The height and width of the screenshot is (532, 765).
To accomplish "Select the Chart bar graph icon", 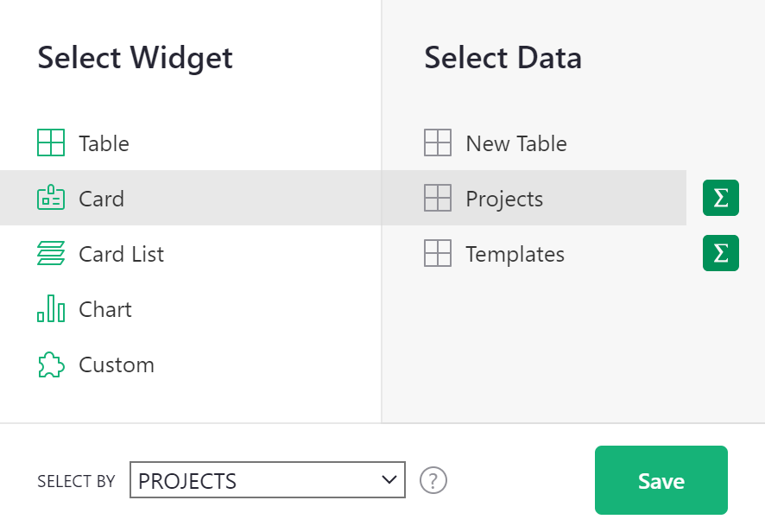I will tap(51, 309).
